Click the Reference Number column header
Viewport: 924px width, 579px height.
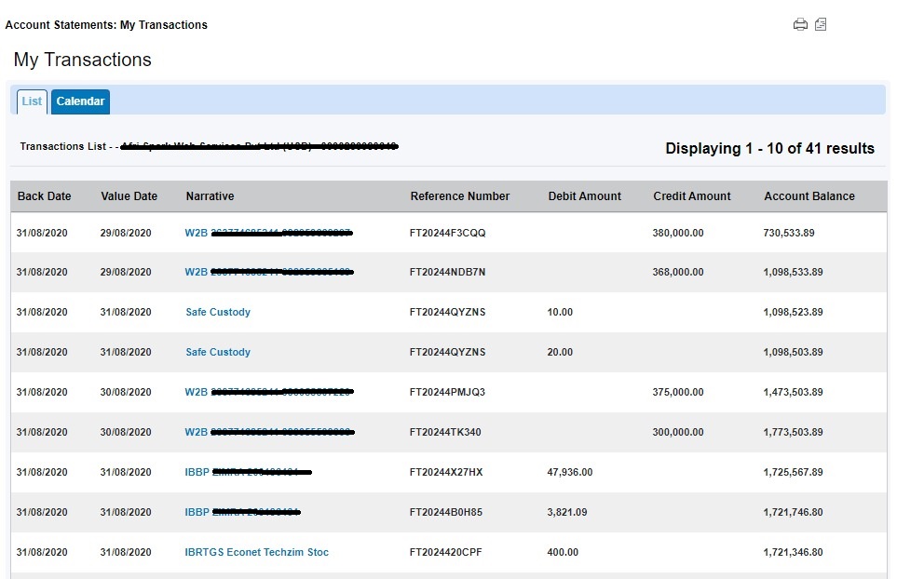point(459,196)
